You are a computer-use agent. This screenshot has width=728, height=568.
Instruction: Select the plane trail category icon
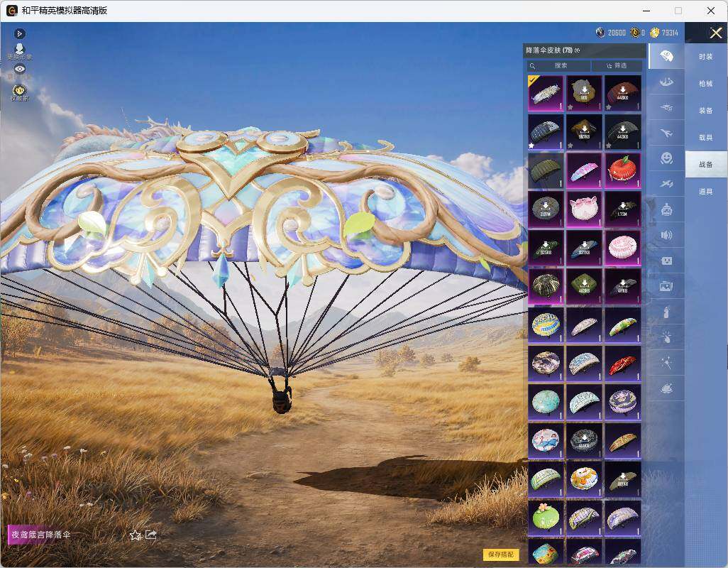click(x=666, y=185)
